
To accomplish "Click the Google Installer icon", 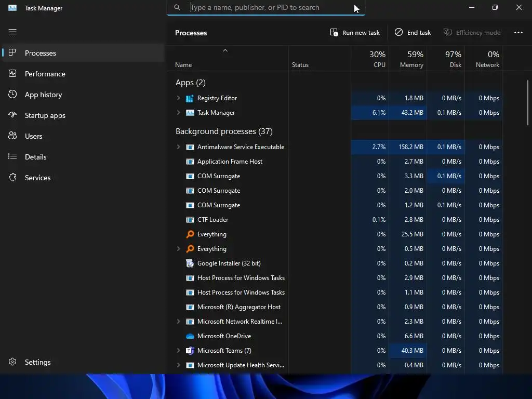I will pyautogui.click(x=190, y=263).
